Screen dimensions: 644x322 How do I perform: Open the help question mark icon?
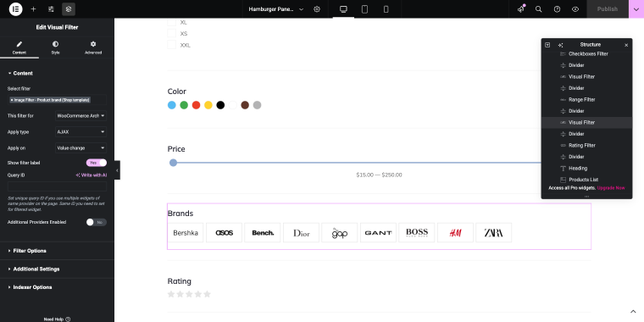557,9
